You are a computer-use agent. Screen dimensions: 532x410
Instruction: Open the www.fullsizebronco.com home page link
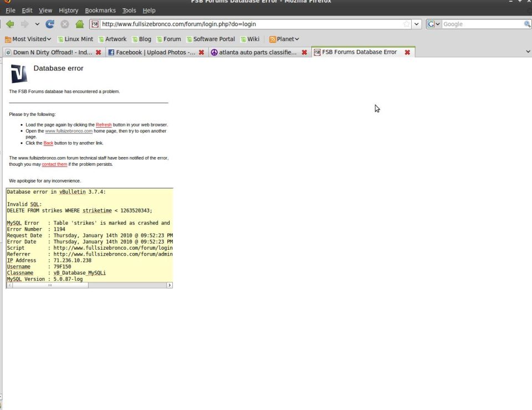69,131
